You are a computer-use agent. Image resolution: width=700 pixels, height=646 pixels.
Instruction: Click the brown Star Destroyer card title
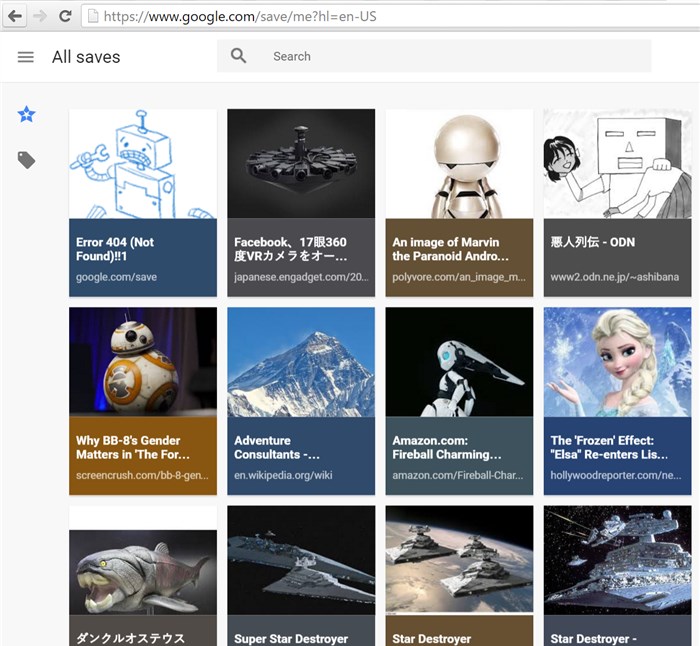pos(432,639)
